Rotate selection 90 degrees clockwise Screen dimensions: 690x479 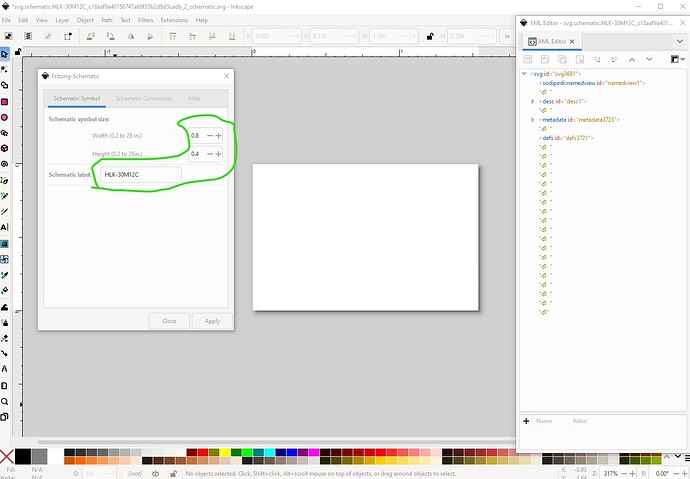[110, 36]
